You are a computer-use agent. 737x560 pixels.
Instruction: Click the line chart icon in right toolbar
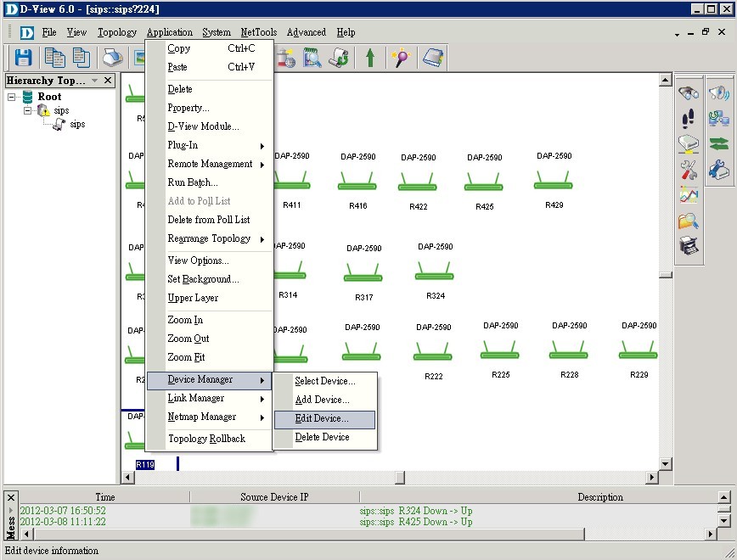click(x=689, y=195)
